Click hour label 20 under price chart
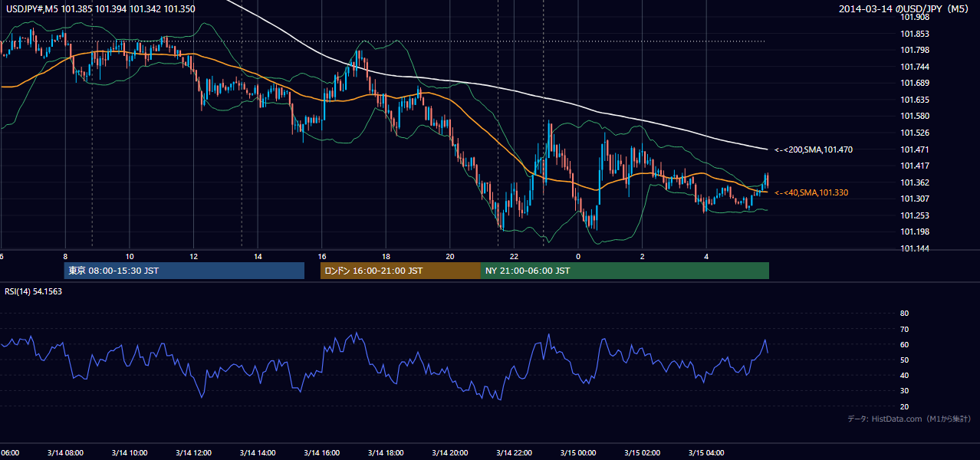Screen dimensions: 980x460 point(450,256)
